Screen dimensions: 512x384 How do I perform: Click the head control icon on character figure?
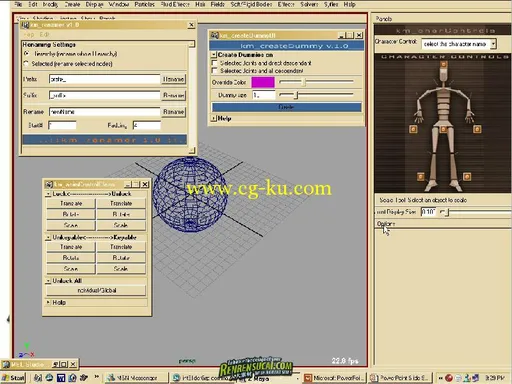click(x=443, y=65)
